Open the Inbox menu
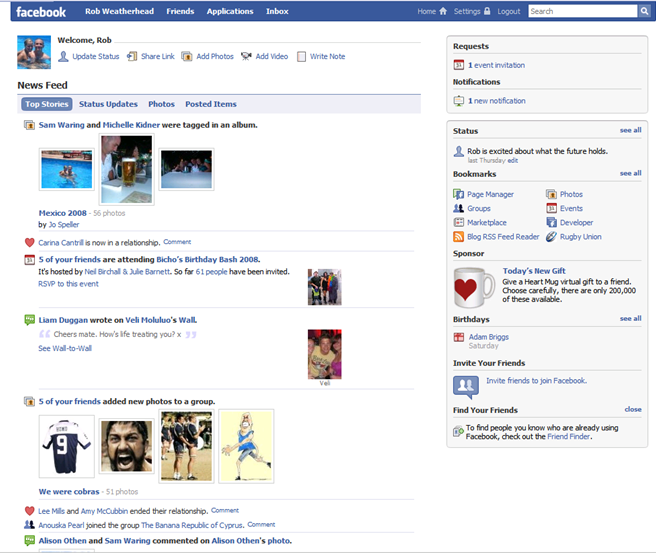 (x=277, y=11)
